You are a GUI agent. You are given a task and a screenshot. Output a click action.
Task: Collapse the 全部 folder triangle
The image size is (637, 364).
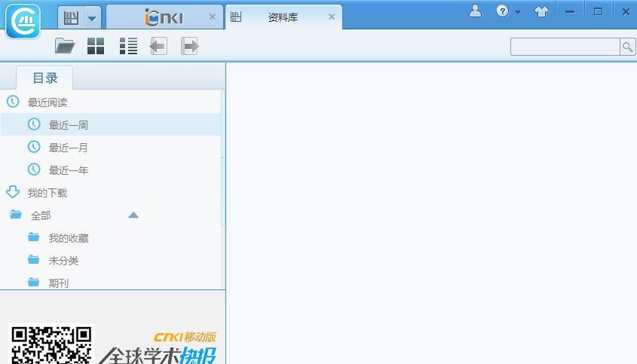coord(133,215)
